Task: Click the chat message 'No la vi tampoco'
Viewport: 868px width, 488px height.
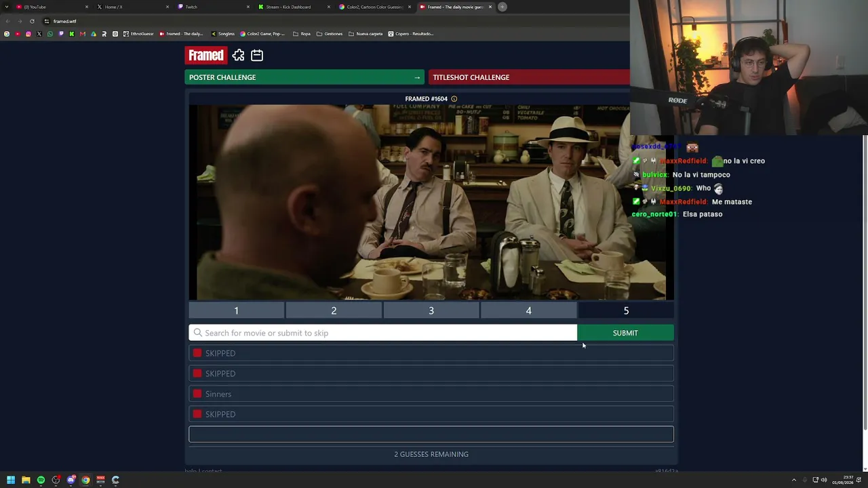Action: (701, 175)
